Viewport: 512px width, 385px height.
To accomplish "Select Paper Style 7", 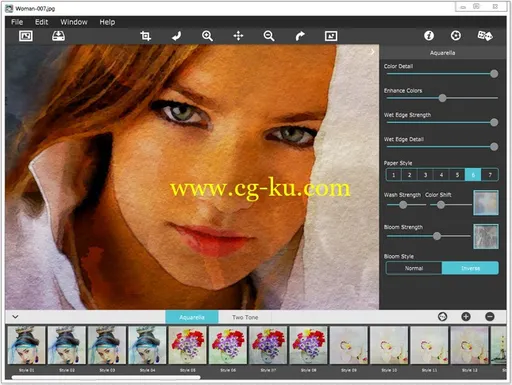I will pos(490,175).
